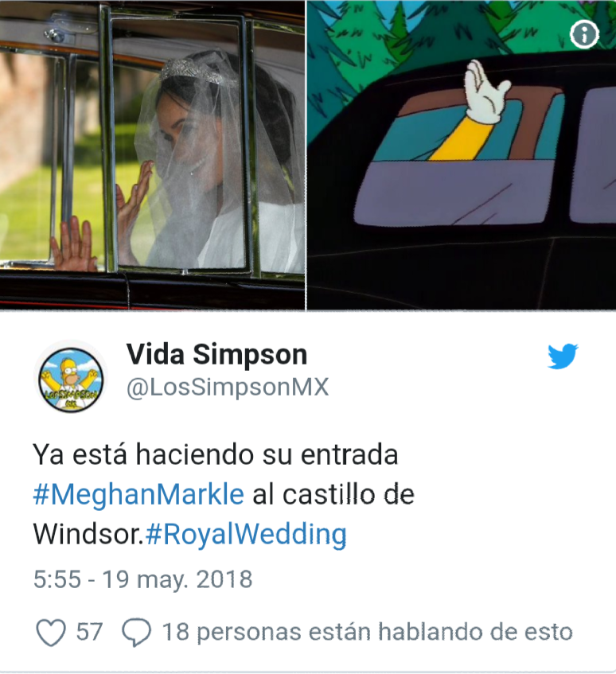Click the waving white-gloved hand in cartoon
616x674 pixels.
click(x=485, y=92)
